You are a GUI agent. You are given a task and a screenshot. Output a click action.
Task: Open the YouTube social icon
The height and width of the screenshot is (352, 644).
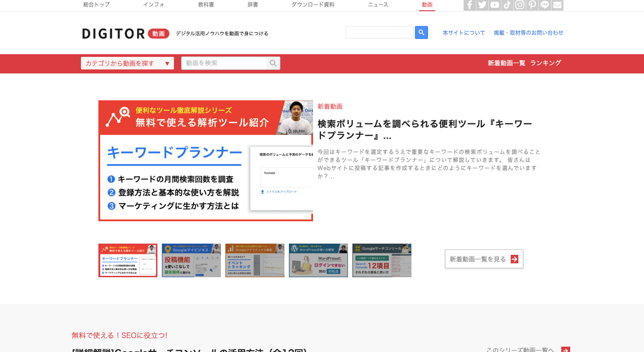pos(495,5)
